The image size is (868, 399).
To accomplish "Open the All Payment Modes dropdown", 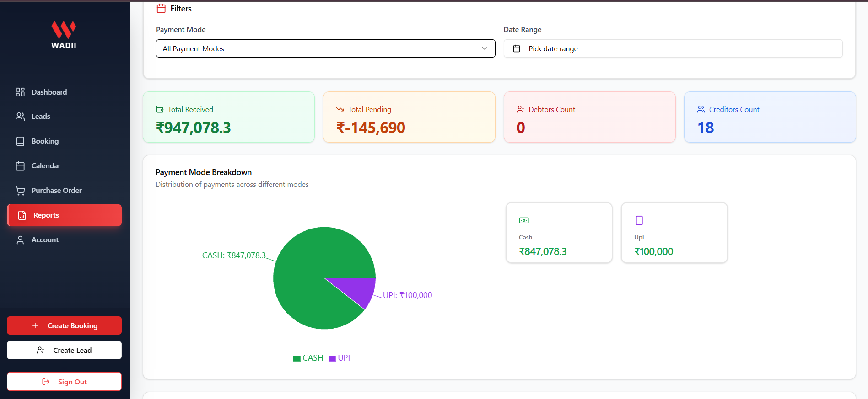I will (325, 48).
